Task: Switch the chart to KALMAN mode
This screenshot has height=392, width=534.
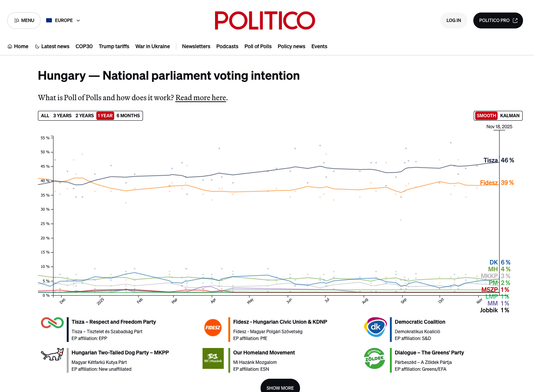Action: point(510,116)
